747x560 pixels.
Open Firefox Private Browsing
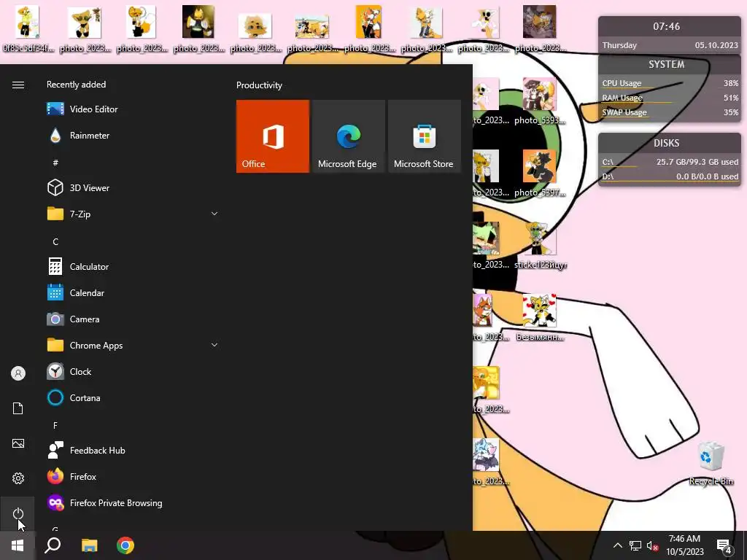(x=133, y=503)
